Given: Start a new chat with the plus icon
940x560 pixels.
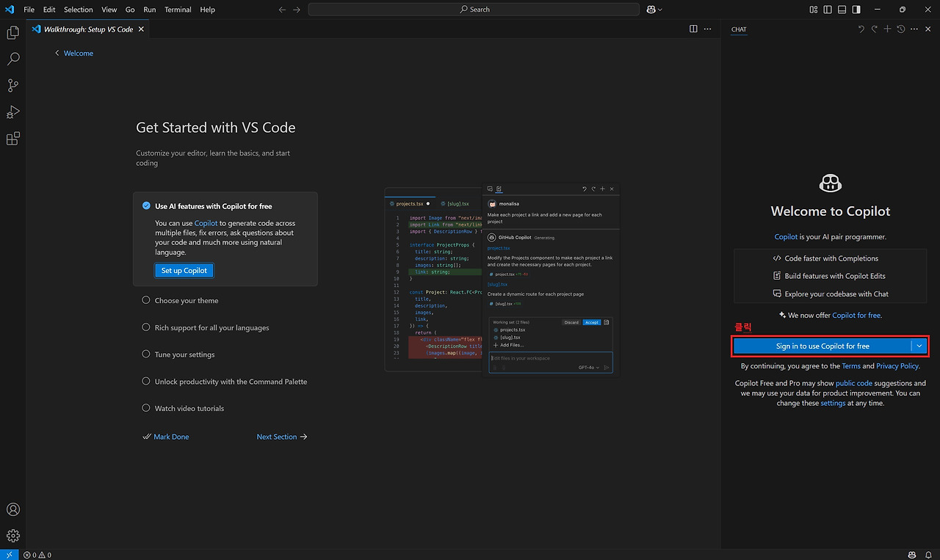Looking at the screenshot, I should (x=888, y=29).
